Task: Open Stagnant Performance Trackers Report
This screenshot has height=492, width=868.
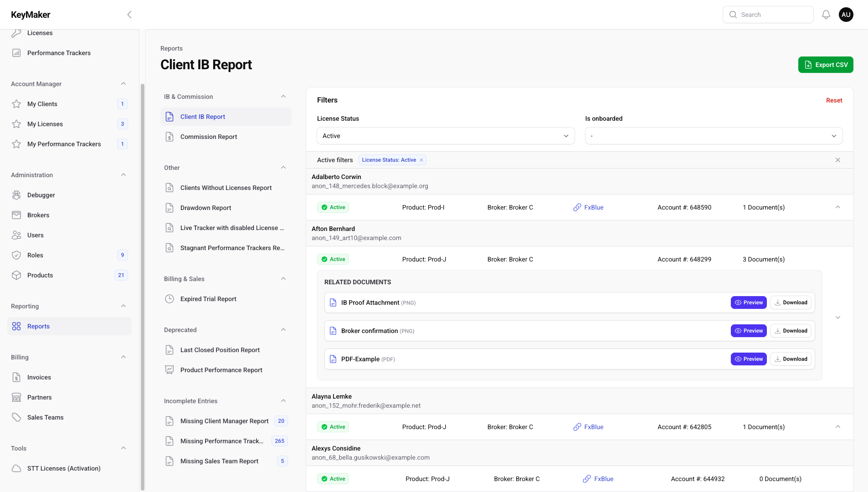Action: pyautogui.click(x=226, y=248)
